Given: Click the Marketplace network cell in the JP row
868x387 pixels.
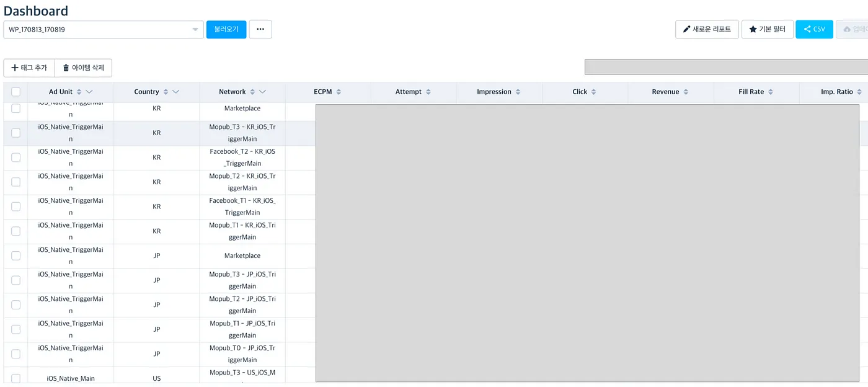Looking at the screenshot, I should point(242,256).
